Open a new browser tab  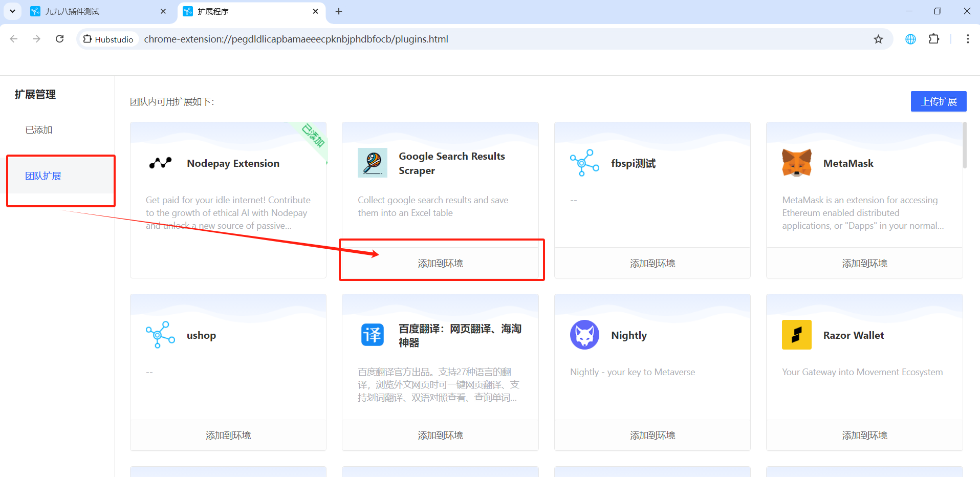click(339, 11)
